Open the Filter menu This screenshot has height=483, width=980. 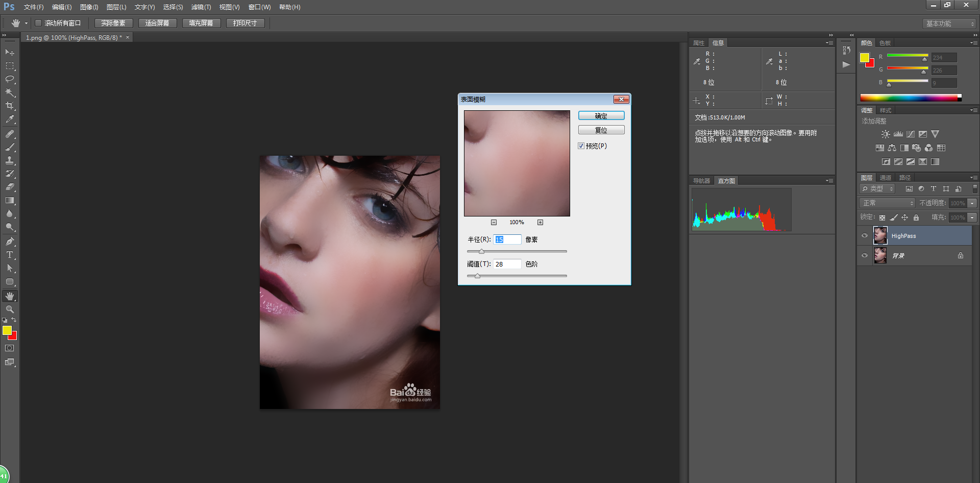201,7
